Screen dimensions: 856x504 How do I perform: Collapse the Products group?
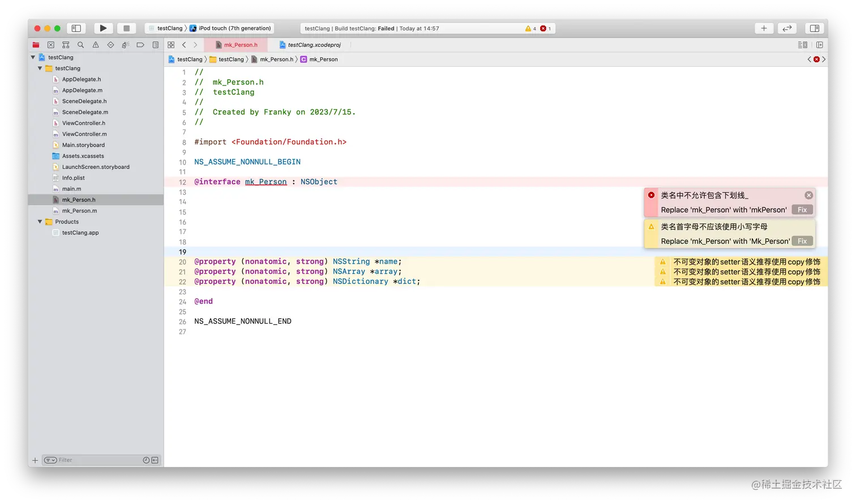click(x=40, y=222)
